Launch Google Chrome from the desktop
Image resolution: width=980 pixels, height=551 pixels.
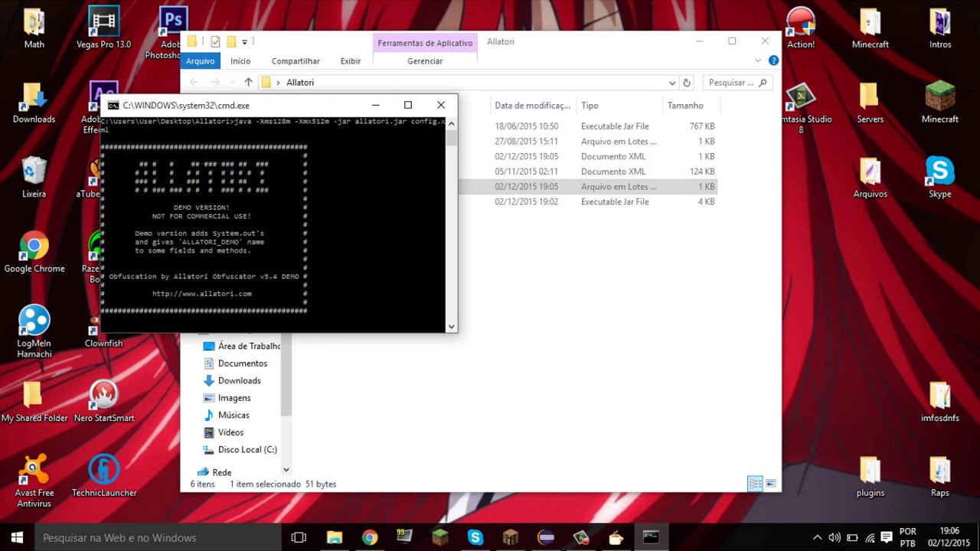pos(34,253)
